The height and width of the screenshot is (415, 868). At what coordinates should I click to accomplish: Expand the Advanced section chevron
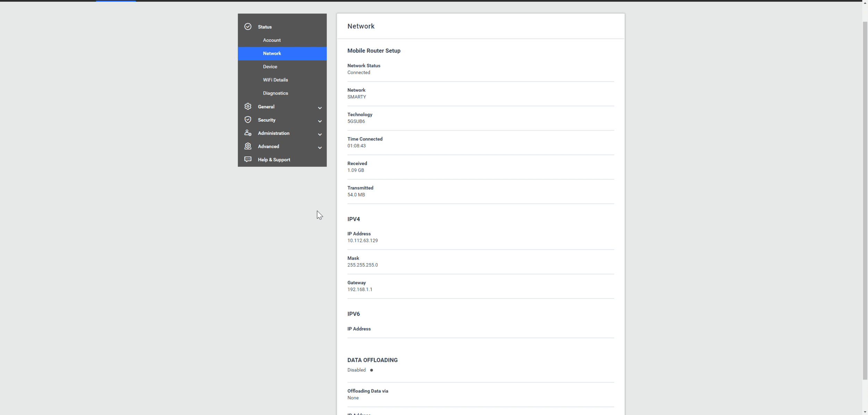(x=319, y=147)
